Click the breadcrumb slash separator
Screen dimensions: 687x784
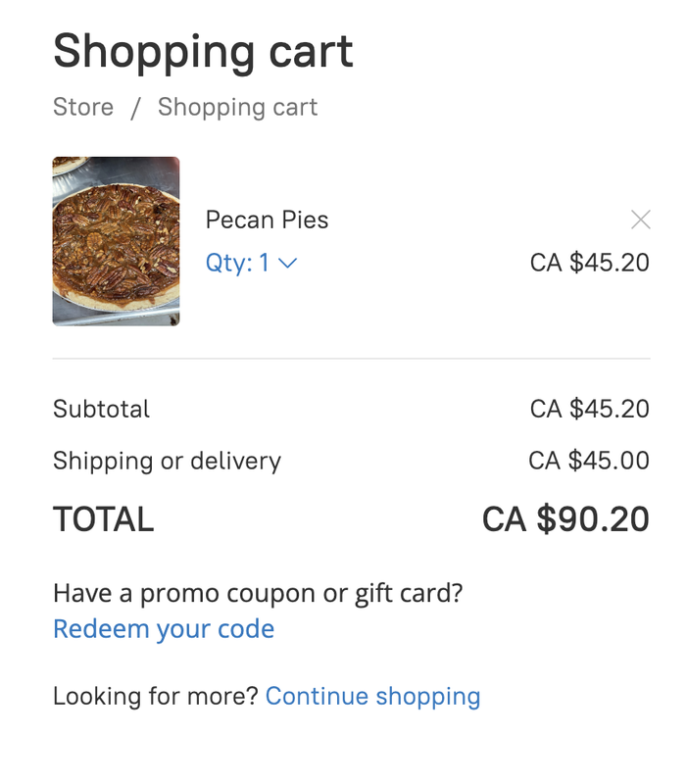[135, 107]
